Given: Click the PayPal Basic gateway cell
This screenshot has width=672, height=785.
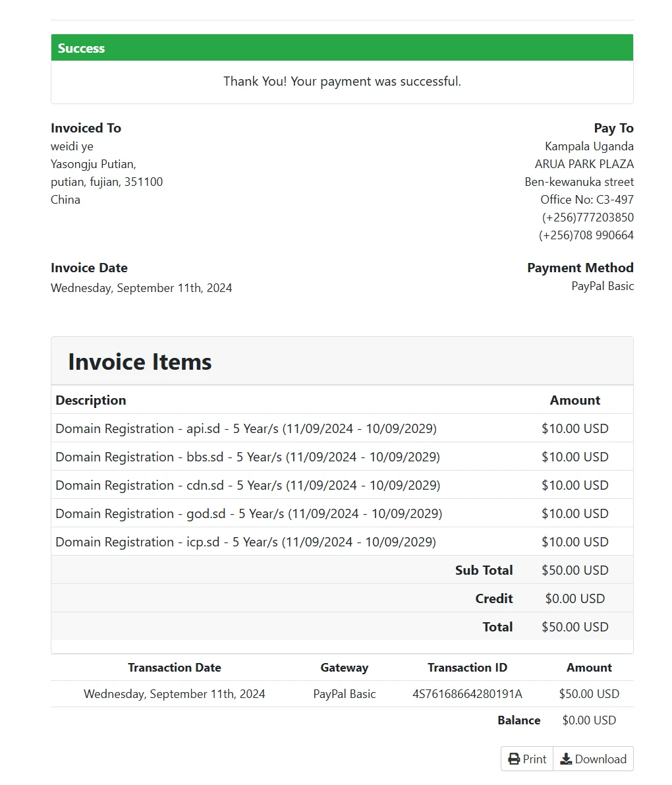Looking at the screenshot, I should click(344, 694).
